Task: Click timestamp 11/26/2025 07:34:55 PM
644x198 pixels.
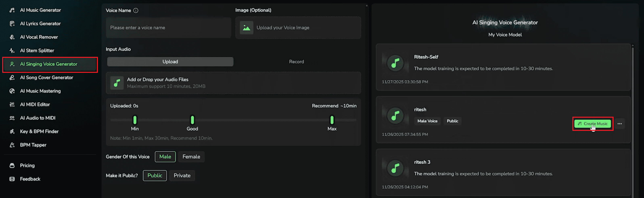Action: (x=405, y=134)
